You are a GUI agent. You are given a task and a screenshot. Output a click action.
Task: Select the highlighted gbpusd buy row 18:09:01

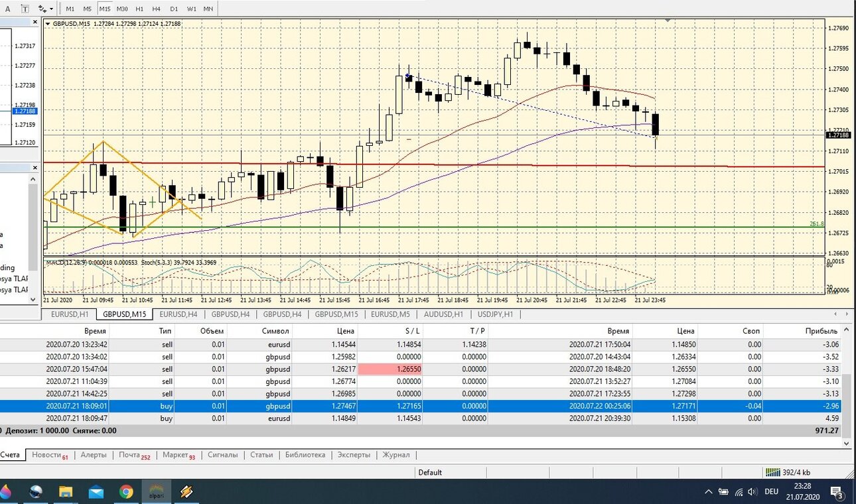421,406
